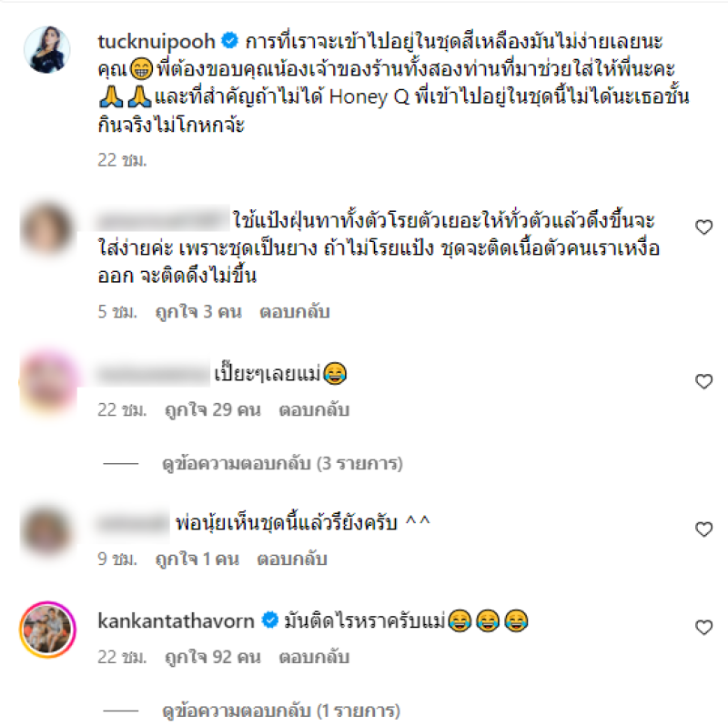Reply to the comment with 1 like
The width and height of the screenshot is (728, 726).
point(292,559)
